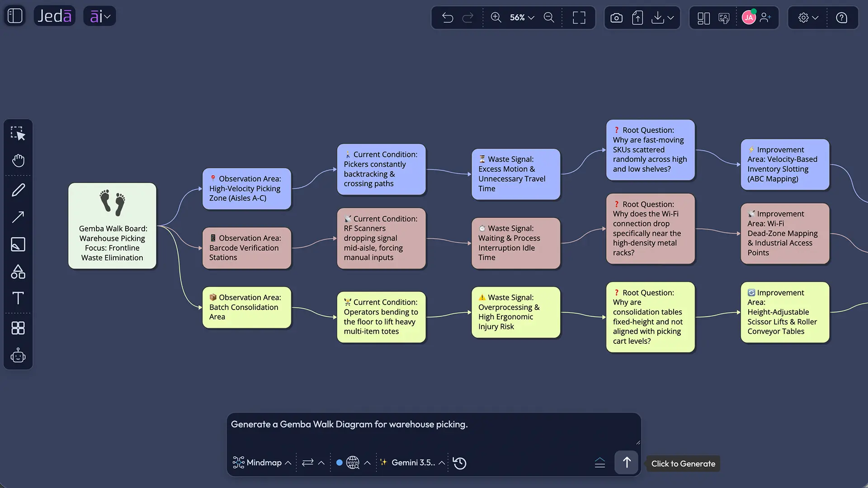Download the board
This screenshot has width=868, height=488.
(x=658, y=18)
